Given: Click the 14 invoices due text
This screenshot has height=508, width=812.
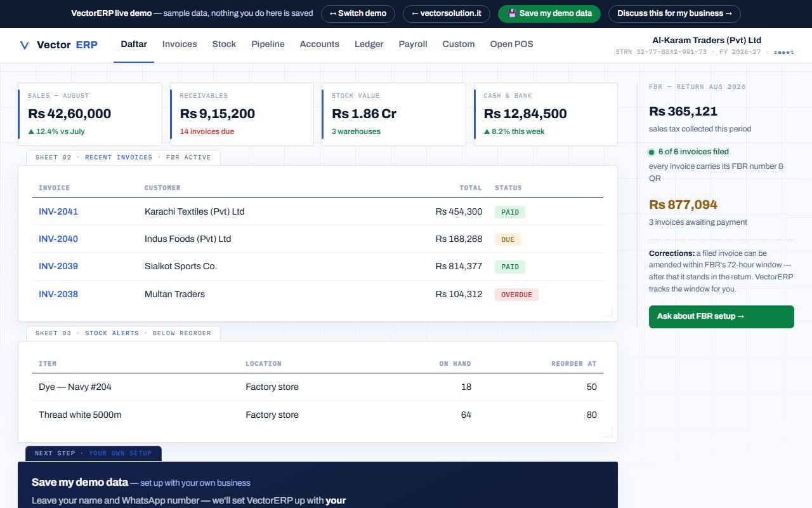Looking at the screenshot, I should coord(207,131).
